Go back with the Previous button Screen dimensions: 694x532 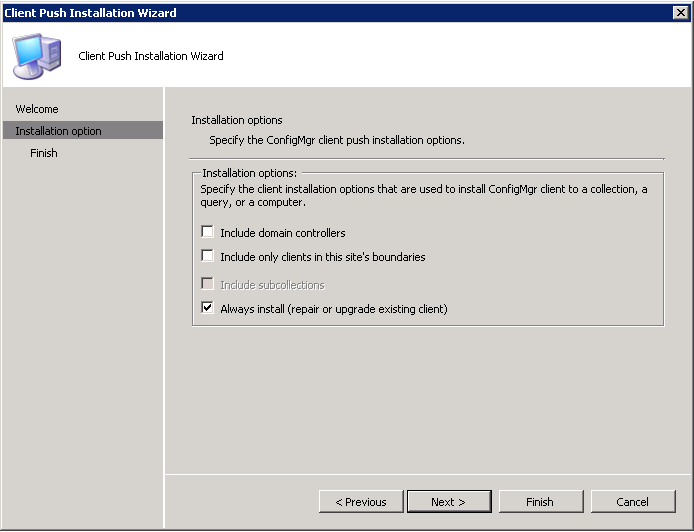[361, 501]
